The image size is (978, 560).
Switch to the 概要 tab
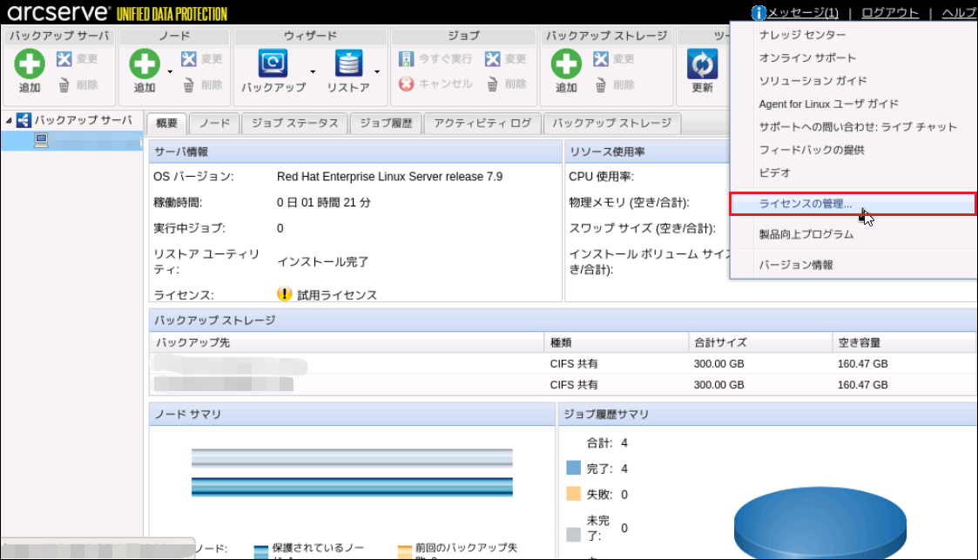(x=166, y=123)
